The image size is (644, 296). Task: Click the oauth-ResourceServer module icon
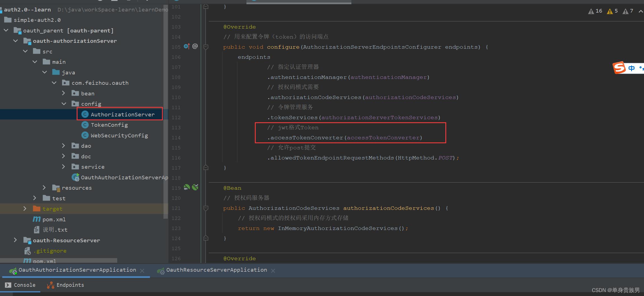point(27,240)
